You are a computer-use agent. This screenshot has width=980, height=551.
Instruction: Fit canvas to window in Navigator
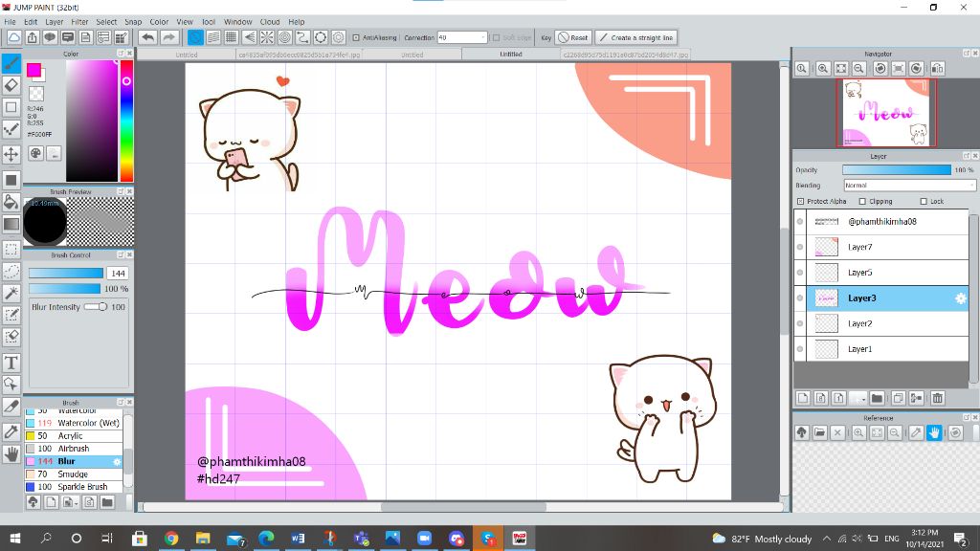[841, 69]
